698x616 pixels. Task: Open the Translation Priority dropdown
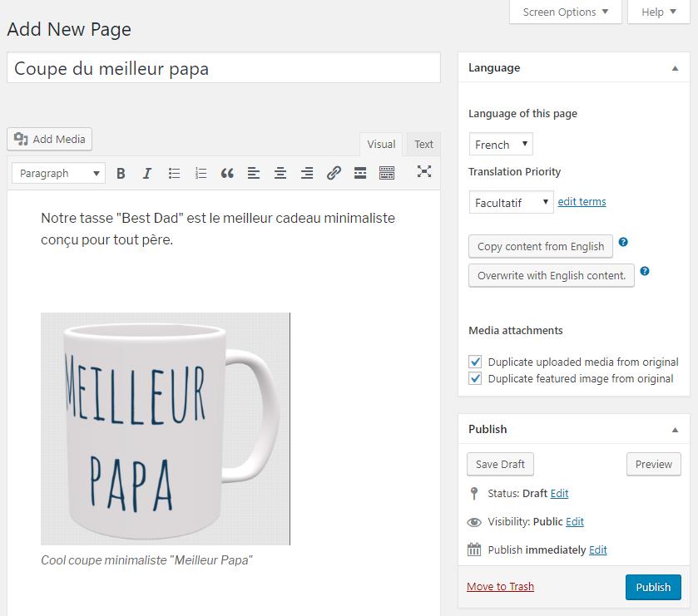coord(511,202)
